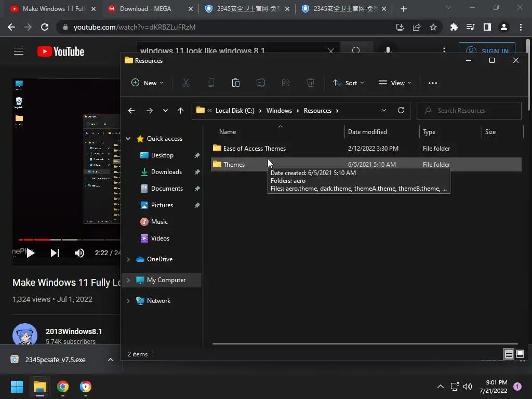Image resolution: width=532 pixels, height=399 pixels.
Task: Select Downloads in Quick access
Action: 166,171
